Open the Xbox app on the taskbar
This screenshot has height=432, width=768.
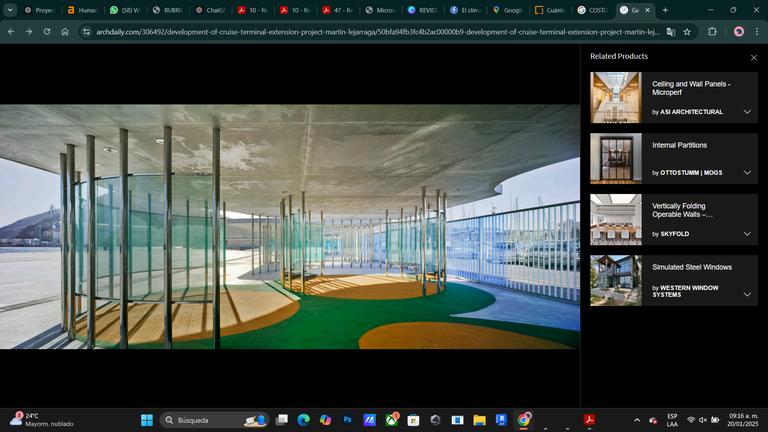[x=391, y=420]
